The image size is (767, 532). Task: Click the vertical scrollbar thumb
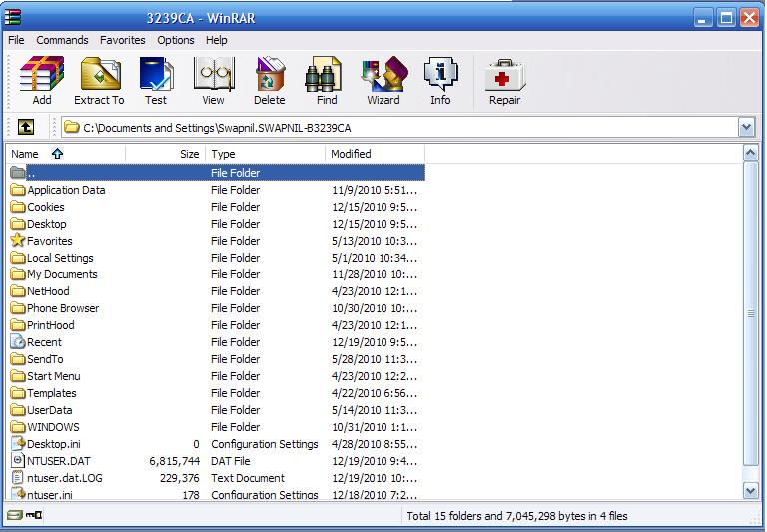[x=751, y=313]
